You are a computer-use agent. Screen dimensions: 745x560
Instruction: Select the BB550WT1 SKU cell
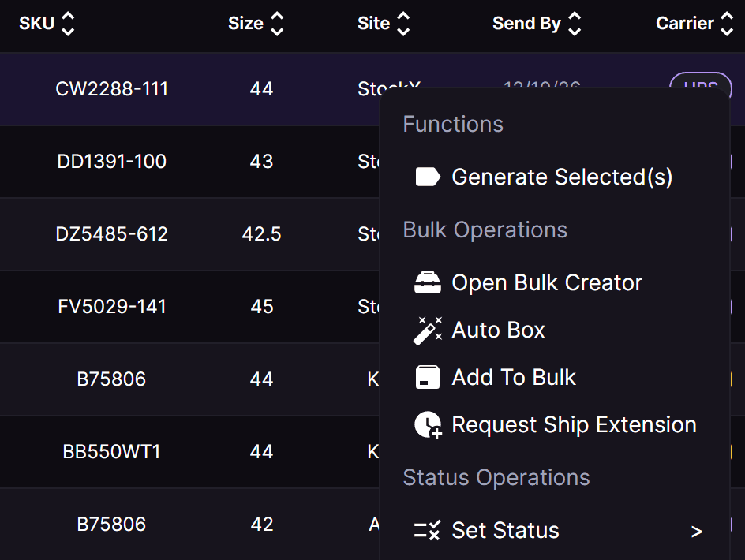pyautogui.click(x=111, y=451)
